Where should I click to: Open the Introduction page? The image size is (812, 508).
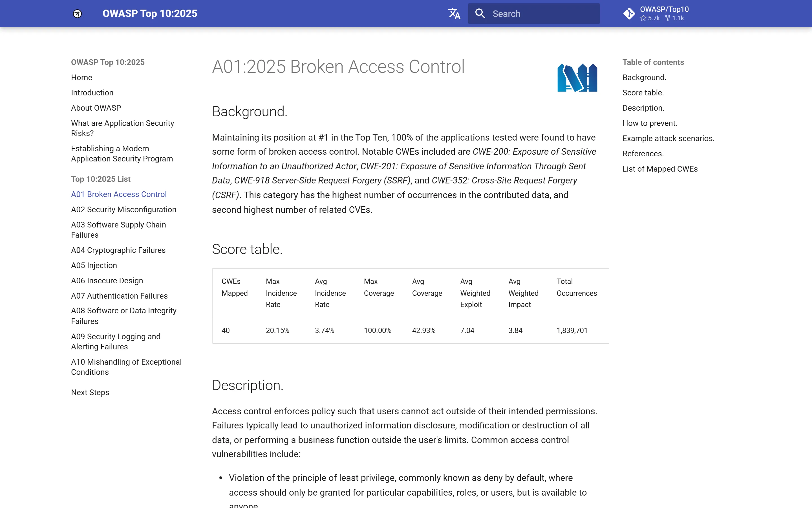[x=92, y=93]
